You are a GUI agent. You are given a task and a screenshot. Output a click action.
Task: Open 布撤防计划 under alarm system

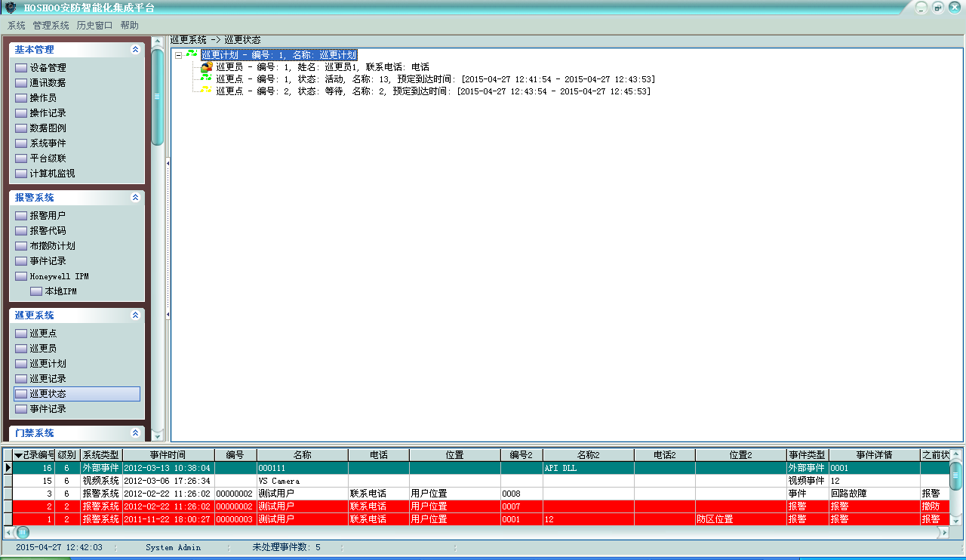[52, 246]
